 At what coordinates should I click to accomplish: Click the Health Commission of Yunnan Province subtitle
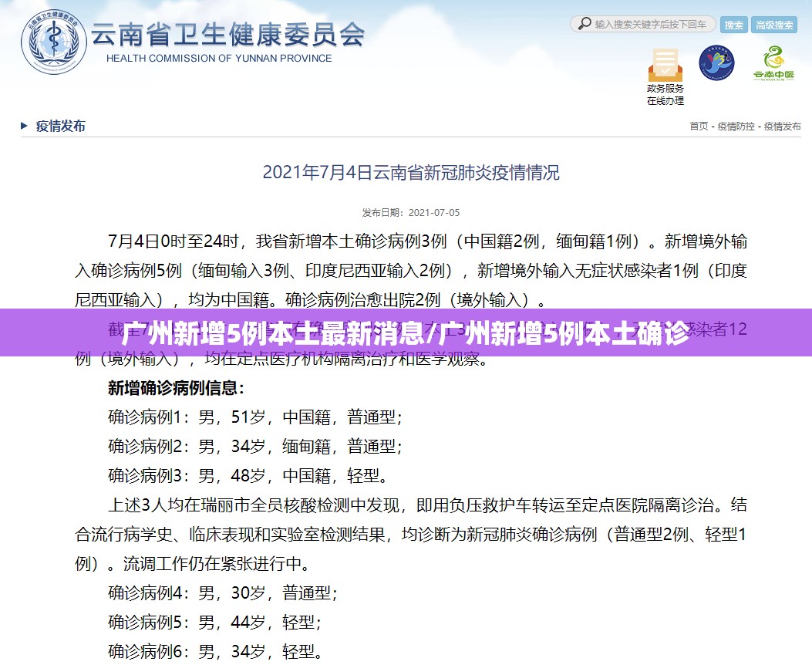219,59
